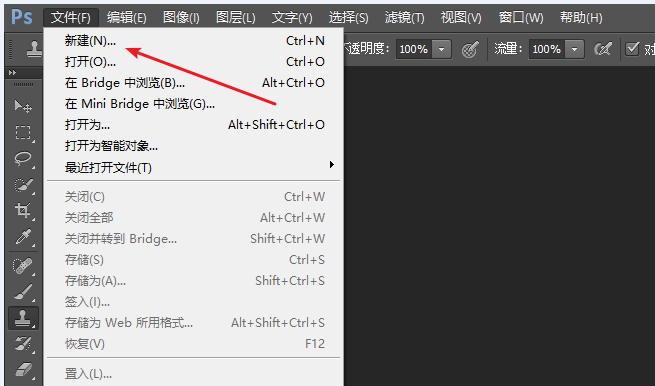Open the 帮助(H) menu
Image resolution: width=655 pixels, height=386 pixels.
581,18
